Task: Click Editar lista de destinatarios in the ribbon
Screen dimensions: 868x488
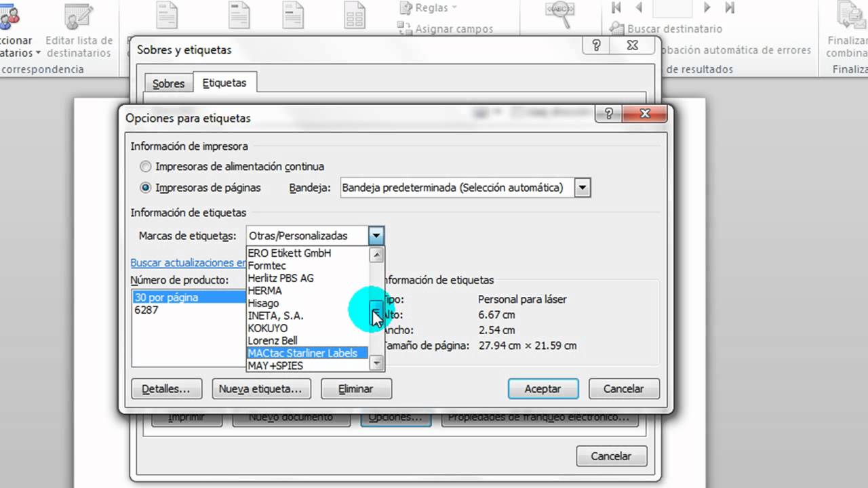Action: tap(79, 32)
